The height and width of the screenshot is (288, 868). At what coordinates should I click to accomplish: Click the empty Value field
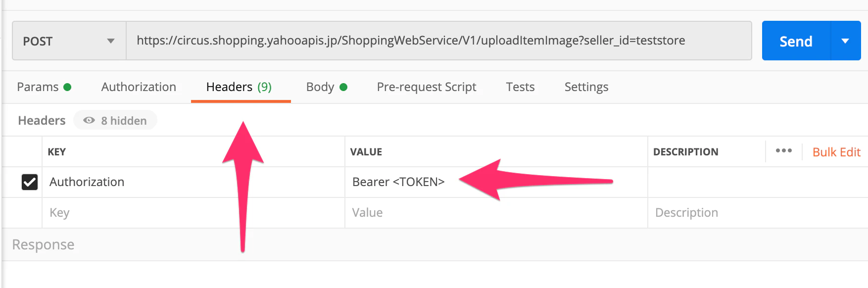pos(496,213)
